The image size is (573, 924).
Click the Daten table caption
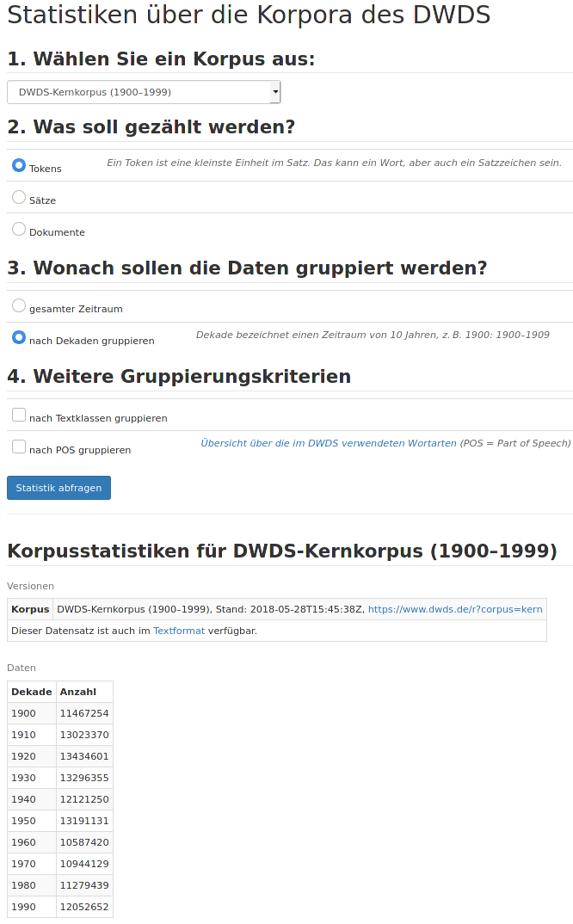(x=22, y=668)
